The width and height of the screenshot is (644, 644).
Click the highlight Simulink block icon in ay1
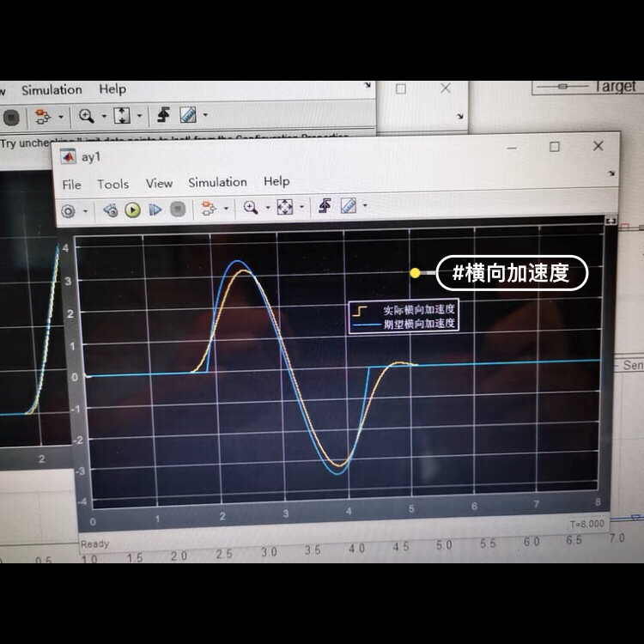pos(209,209)
